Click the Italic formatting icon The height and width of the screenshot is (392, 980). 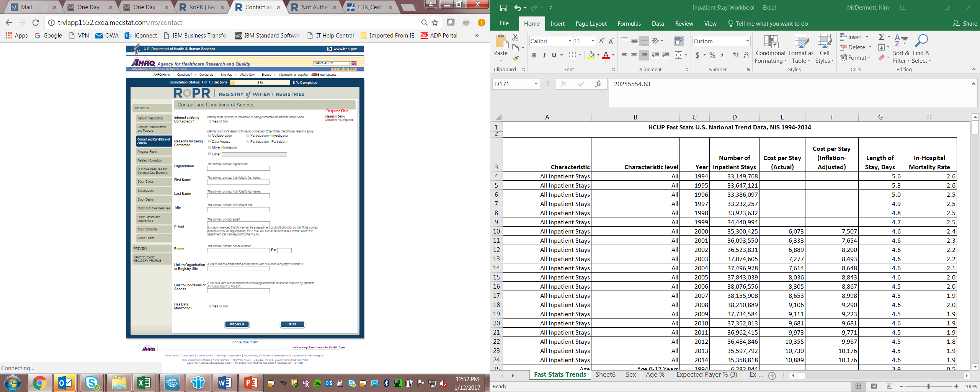[x=544, y=56]
